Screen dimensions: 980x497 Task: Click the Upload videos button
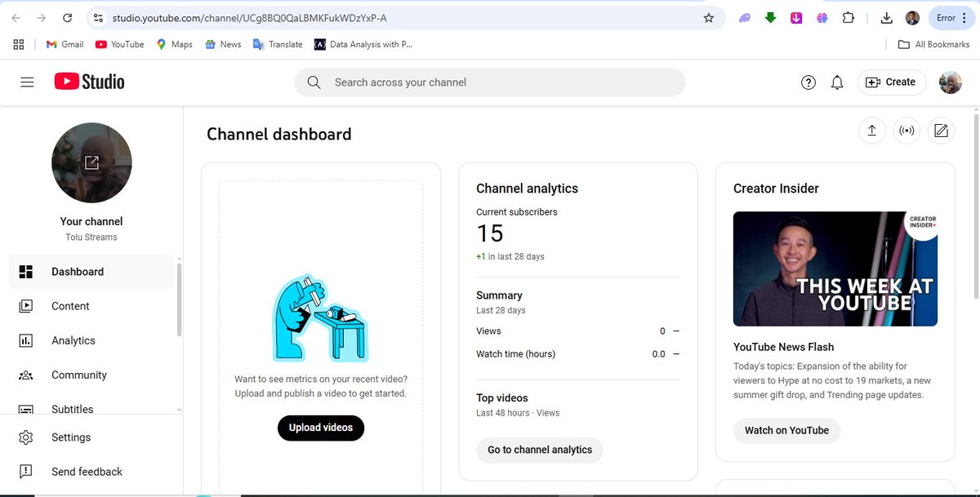click(321, 428)
